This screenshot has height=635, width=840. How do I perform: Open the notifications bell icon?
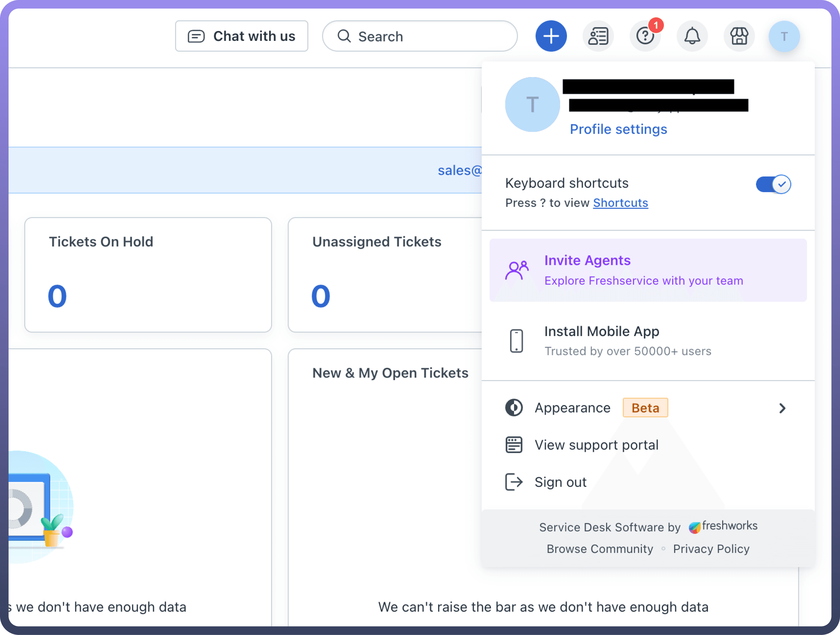point(692,36)
